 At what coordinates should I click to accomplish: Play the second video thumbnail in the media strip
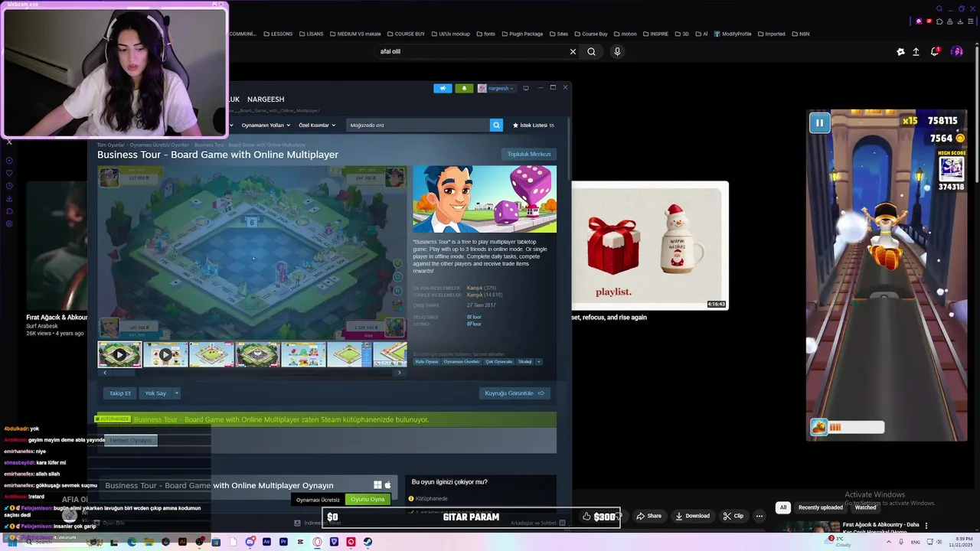(165, 354)
